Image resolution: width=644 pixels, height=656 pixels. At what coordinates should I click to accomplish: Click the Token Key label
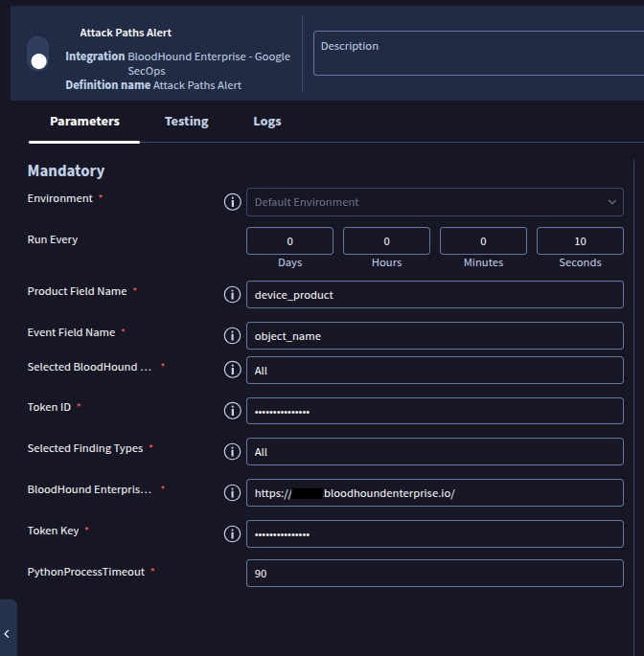(x=53, y=531)
